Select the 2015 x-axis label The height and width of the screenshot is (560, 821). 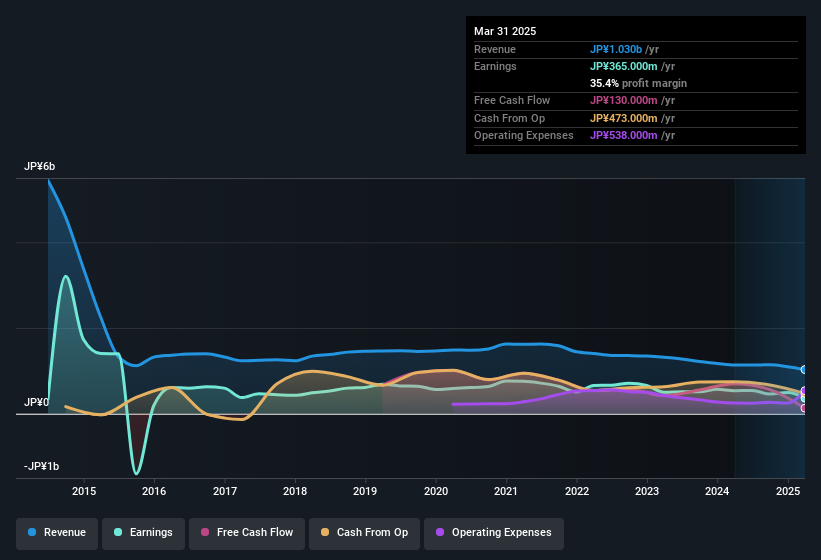tap(84, 491)
